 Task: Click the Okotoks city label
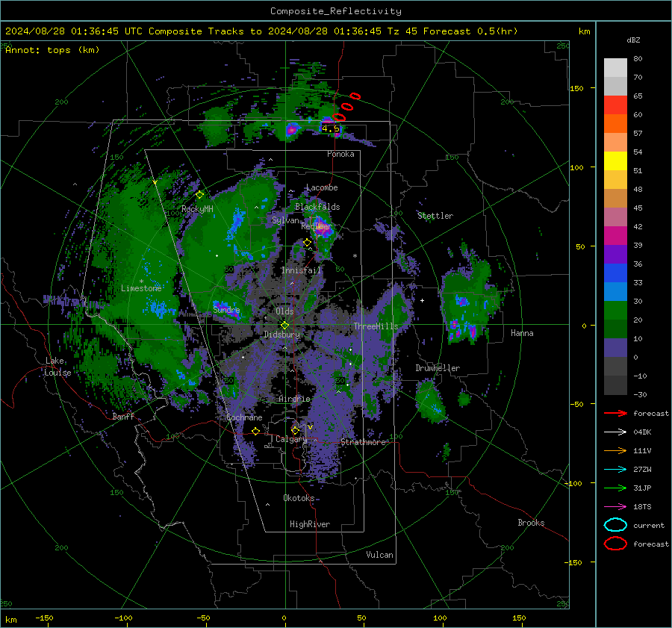click(299, 497)
